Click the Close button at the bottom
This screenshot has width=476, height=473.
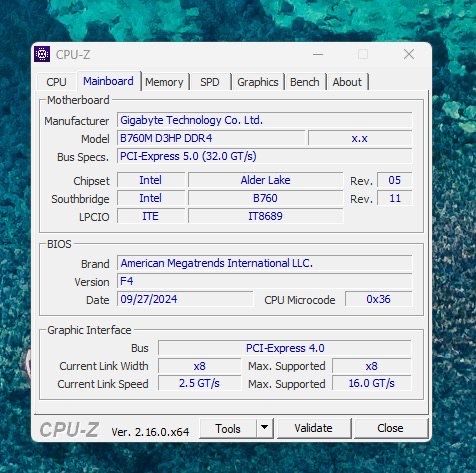390,428
